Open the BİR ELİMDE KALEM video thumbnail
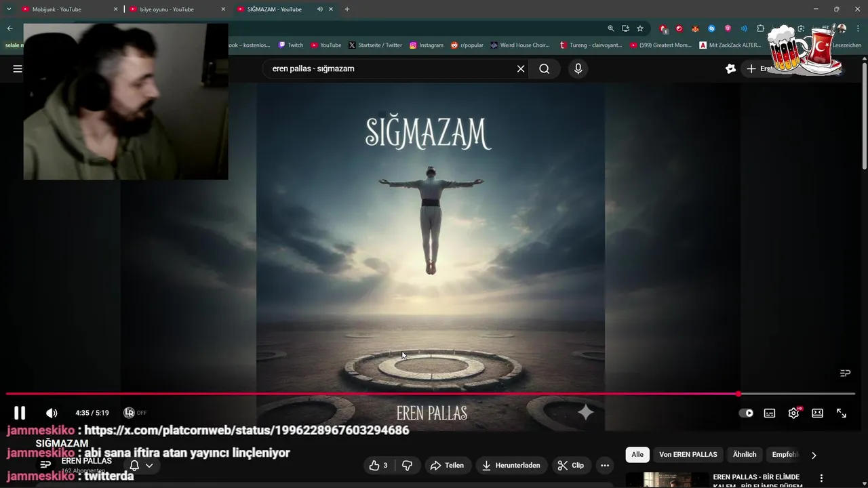The image size is (868, 488). pyautogui.click(x=667, y=480)
